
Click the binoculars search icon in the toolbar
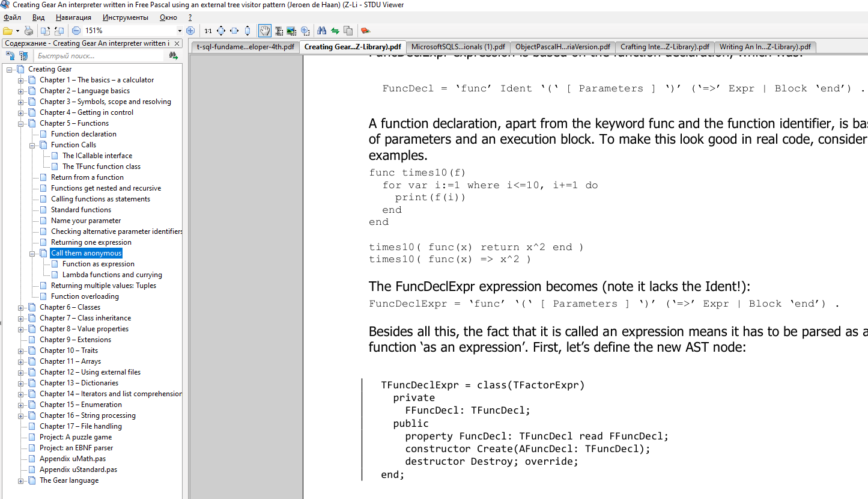(x=321, y=31)
